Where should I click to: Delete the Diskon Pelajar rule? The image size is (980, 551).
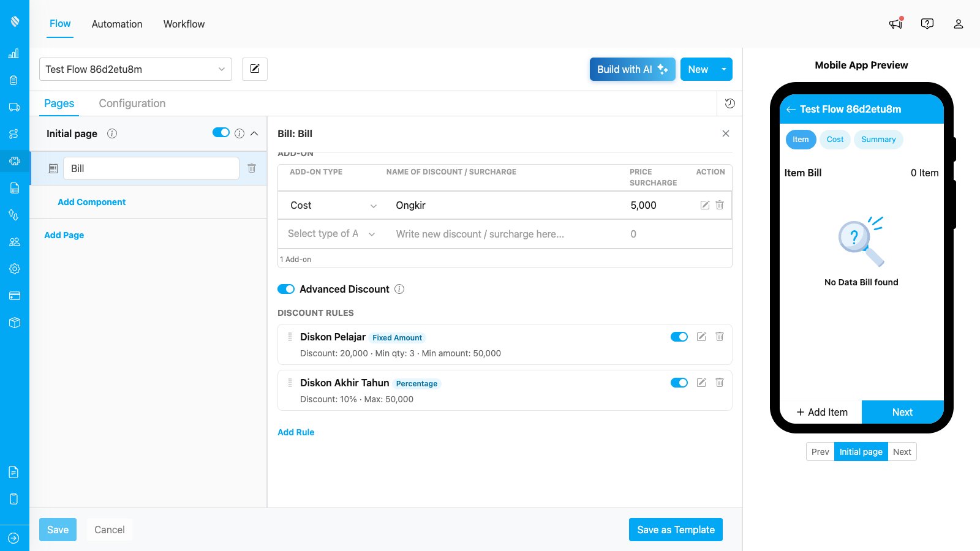720,337
